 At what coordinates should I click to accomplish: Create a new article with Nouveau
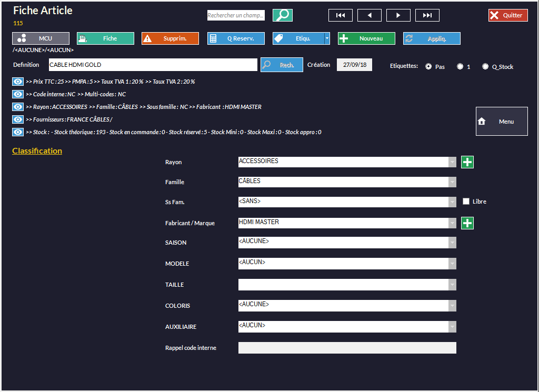[366, 38]
